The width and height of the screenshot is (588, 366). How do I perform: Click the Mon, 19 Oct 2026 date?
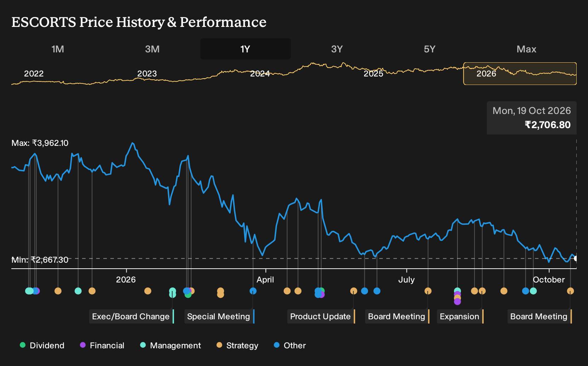click(x=532, y=111)
